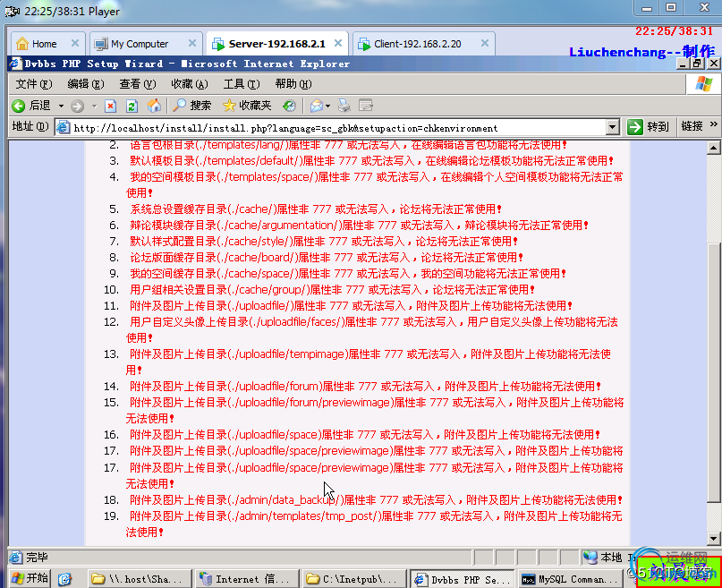Expand the Mail dropdown arrow
Image resolution: width=722 pixels, height=588 pixels.
tap(327, 107)
